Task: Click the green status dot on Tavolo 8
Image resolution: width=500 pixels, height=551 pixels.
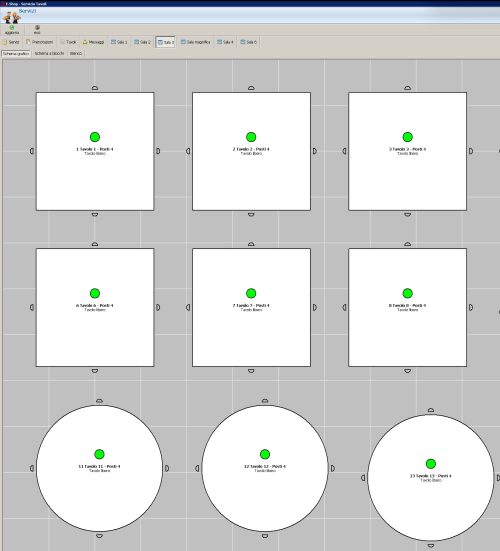Action: pyautogui.click(x=407, y=293)
